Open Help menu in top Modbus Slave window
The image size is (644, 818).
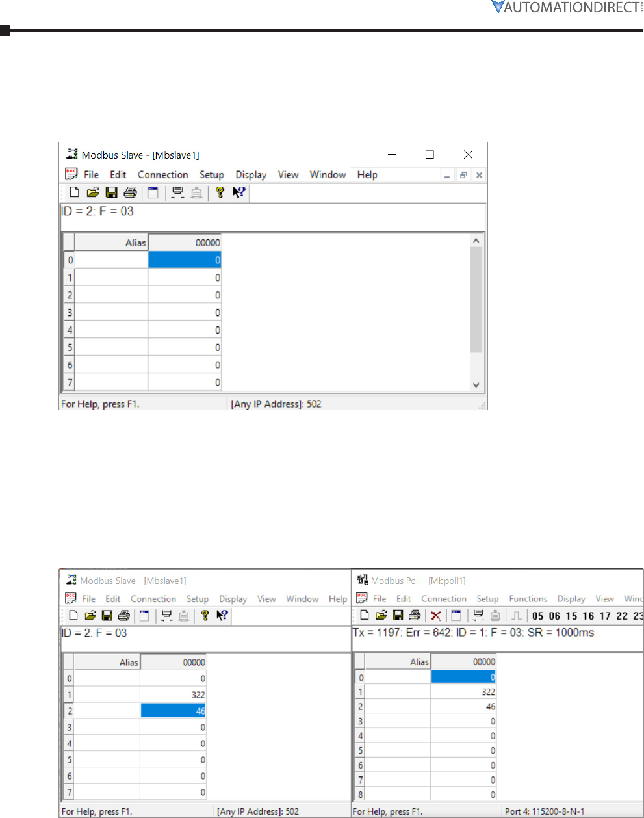click(x=367, y=174)
